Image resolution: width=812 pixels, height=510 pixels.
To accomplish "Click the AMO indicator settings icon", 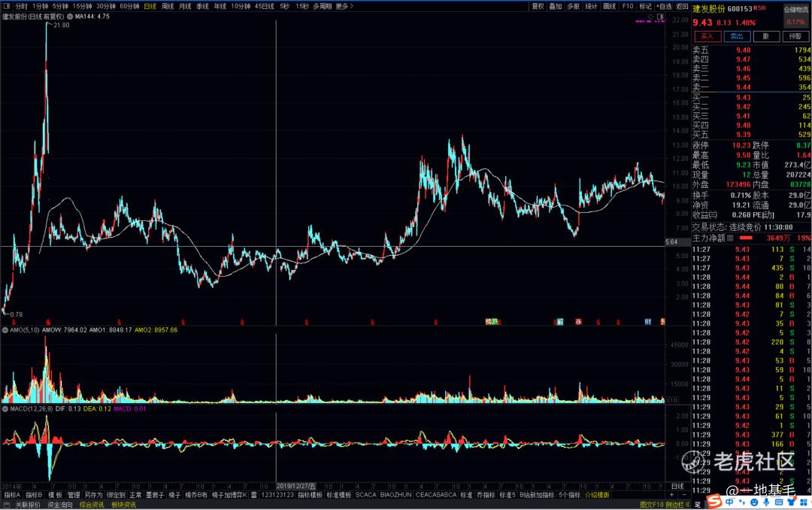I will [5, 330].
